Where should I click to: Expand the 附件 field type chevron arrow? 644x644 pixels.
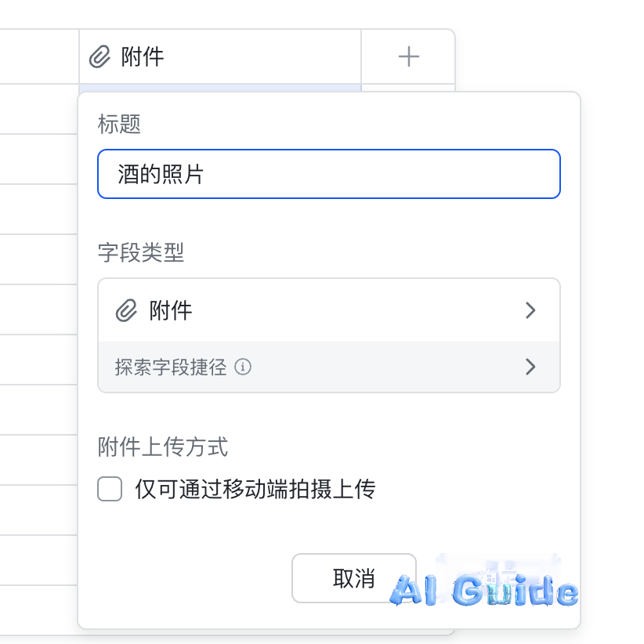[x=530, y=310]
